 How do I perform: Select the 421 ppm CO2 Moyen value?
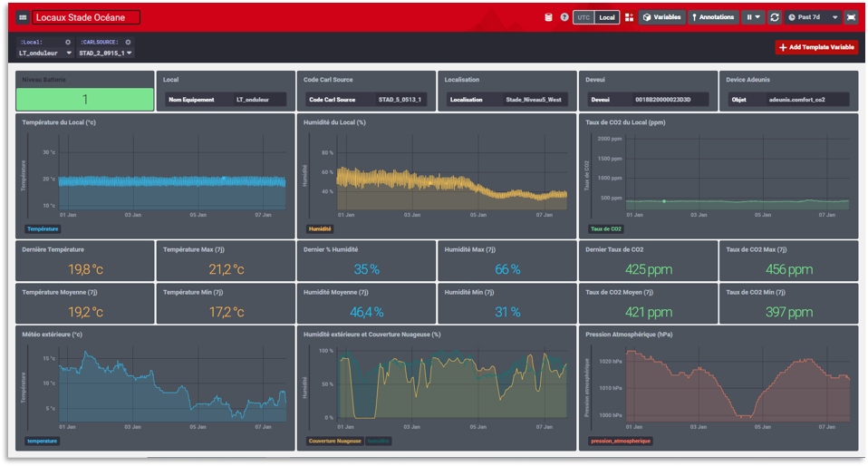[649, 312]
